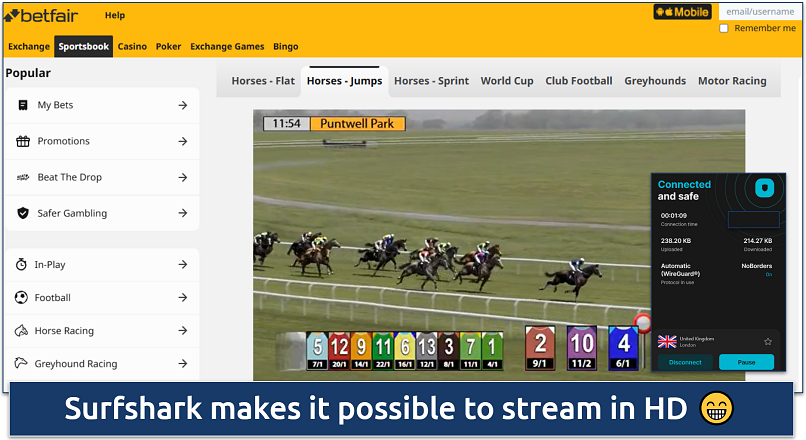Viewport: 806px width, 440px height.
Task: Click the NoBorders status text
Action: click(x=757, y=266)
